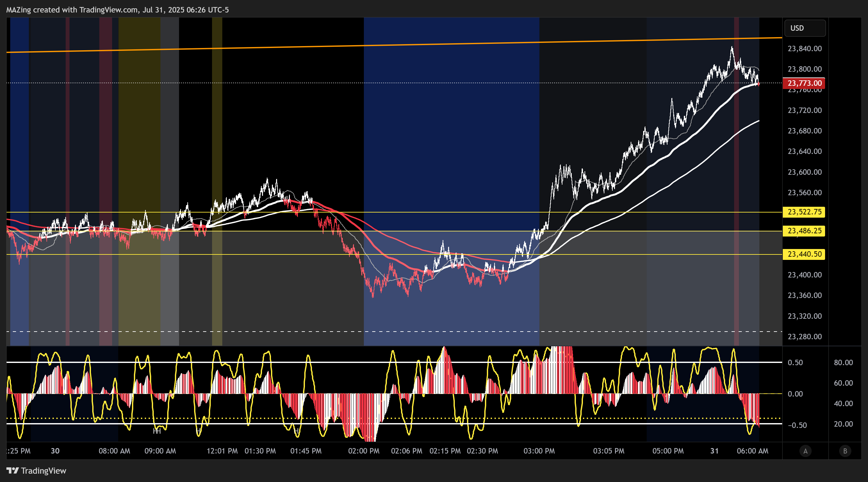Screen dimensions: 868x482
Task: Click the 02:15 PM time axis label
Action: coord(445,451)
